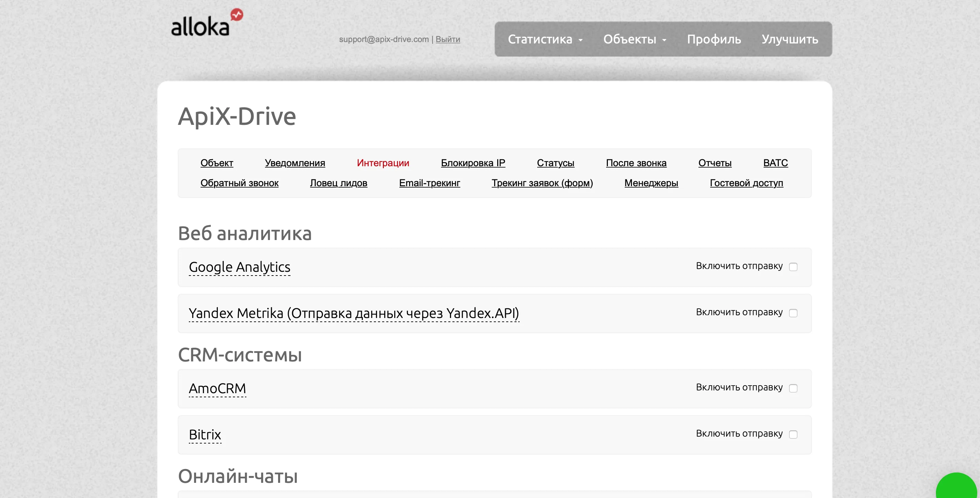Expand the AmoCRM integration
Screen dimensions: 980x498
tap(218, 389)
